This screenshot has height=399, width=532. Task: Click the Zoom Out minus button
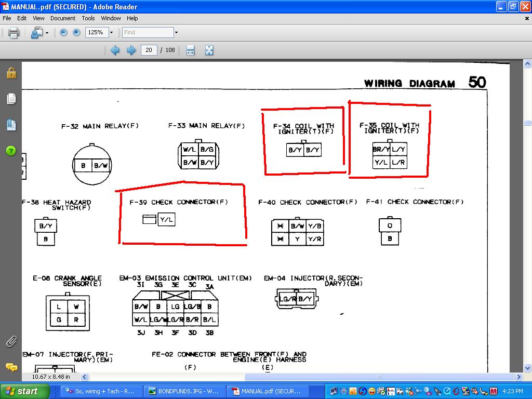(63, 32)
